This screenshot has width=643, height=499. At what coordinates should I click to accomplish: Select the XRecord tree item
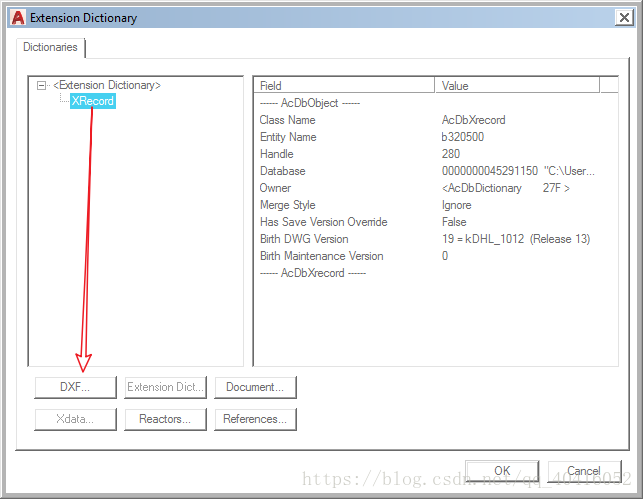[x=93, y=101]
